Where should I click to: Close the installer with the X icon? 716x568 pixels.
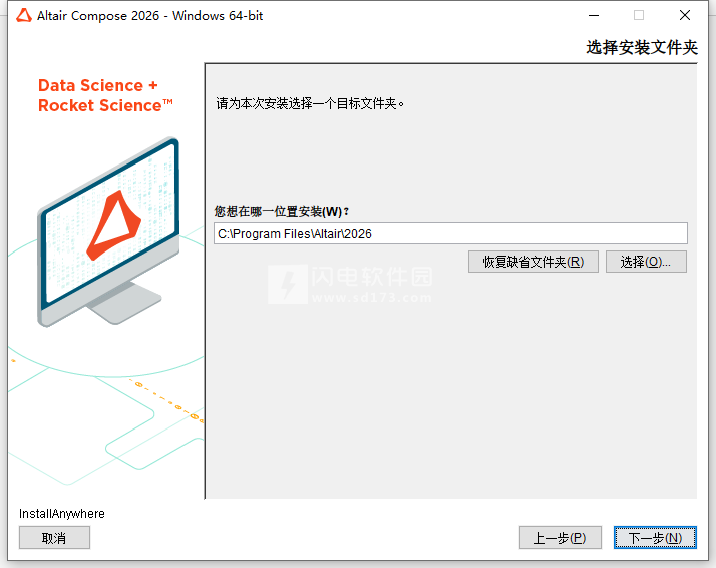684,16
